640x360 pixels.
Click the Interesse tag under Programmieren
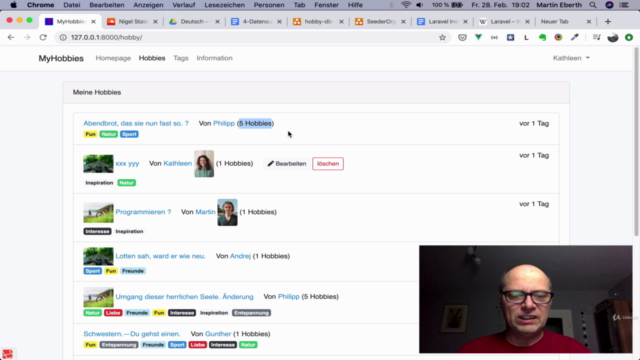click(x=97, y=231)
